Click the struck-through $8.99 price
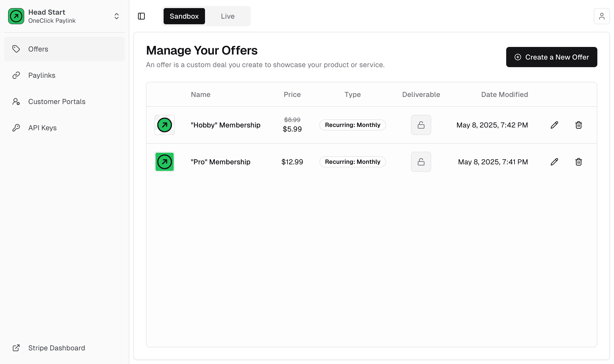This screenshot has width=614, height=364. tap(292, 120)
